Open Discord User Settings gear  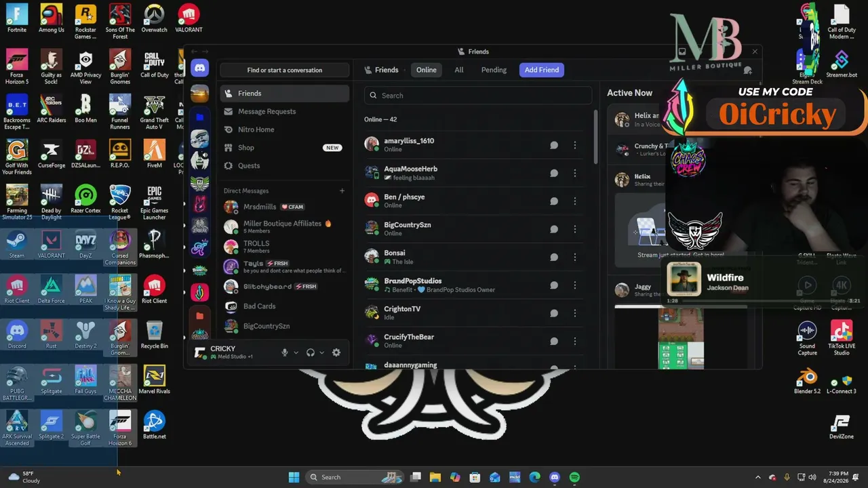336,352
